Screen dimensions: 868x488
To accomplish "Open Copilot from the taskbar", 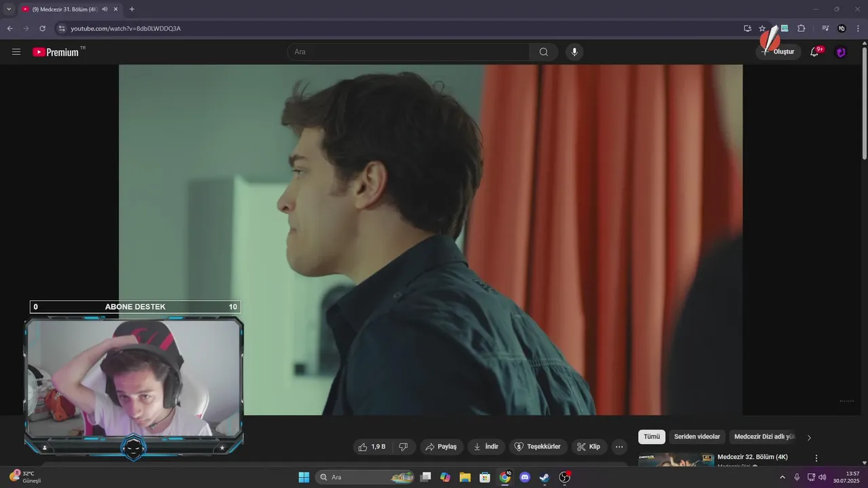I will pyautogui.click(x=445, y=477).
